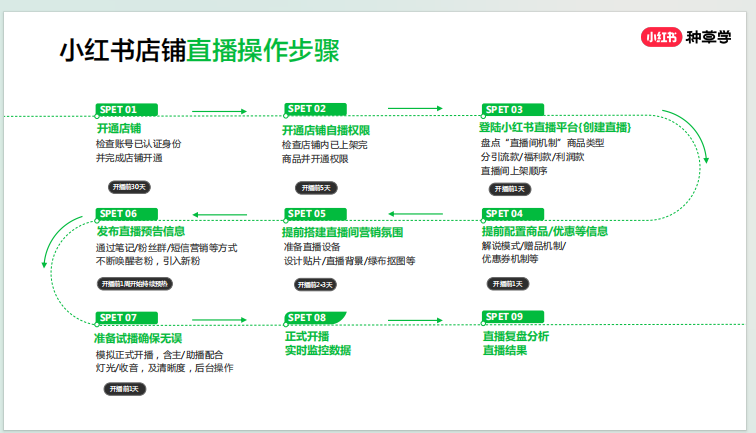Image resolution: width=756 pixels, height=433 pixels.
Task: Click the heading 正式开播
Action: pos(307,336)
